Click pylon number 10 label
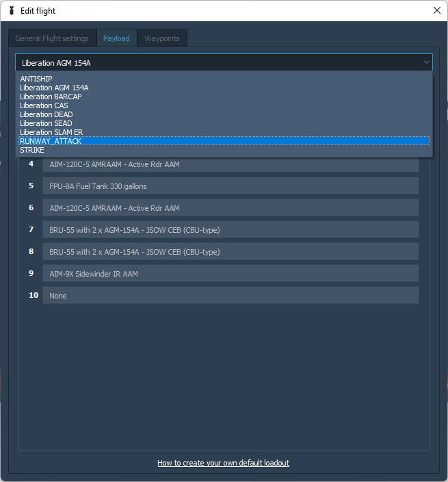 point(34,295)
